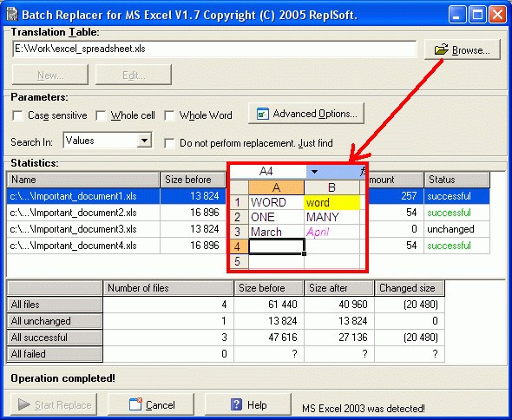Click the maximize window icon
512x420 pixels.
point(477,15)
